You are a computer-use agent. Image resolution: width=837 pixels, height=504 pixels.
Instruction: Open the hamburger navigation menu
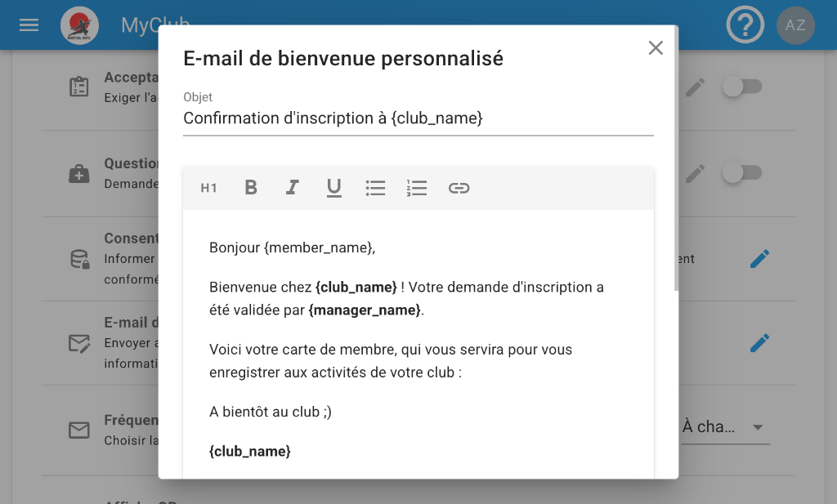point(29,25)
